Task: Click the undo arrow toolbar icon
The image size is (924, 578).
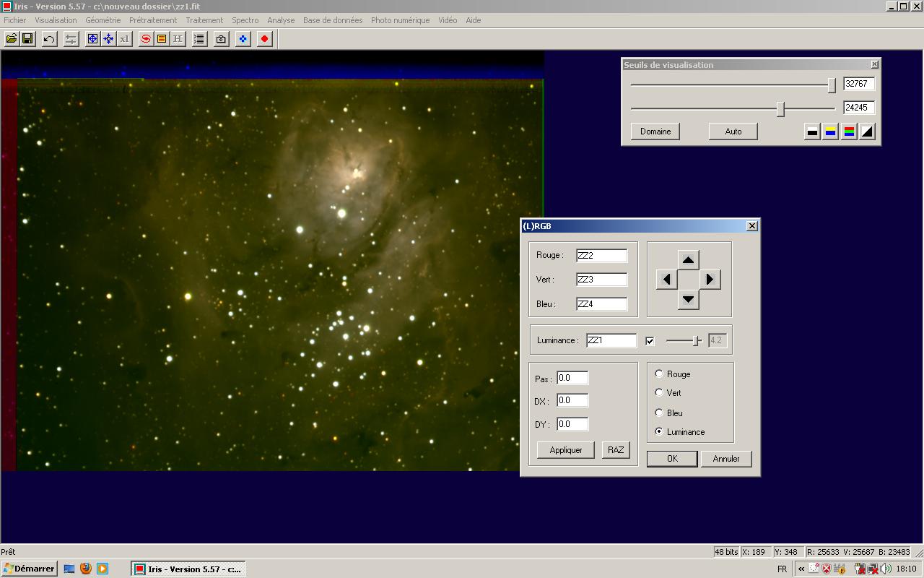Action: tap(49, 39)
